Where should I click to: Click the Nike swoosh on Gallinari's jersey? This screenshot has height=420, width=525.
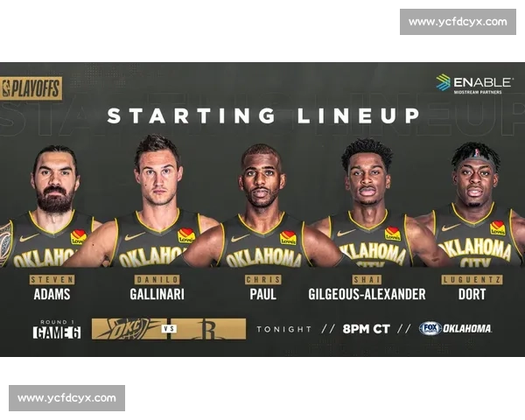click(x=135, y=236)
